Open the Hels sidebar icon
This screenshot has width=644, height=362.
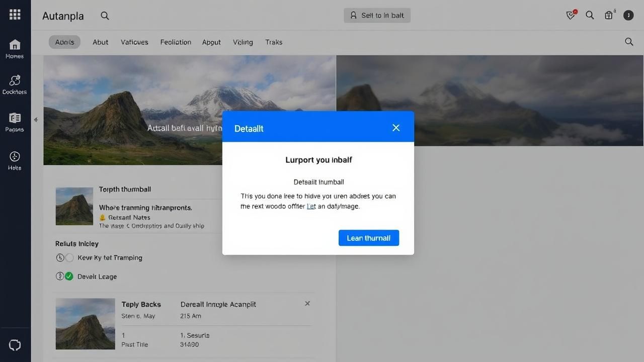(x=15, y=160)
